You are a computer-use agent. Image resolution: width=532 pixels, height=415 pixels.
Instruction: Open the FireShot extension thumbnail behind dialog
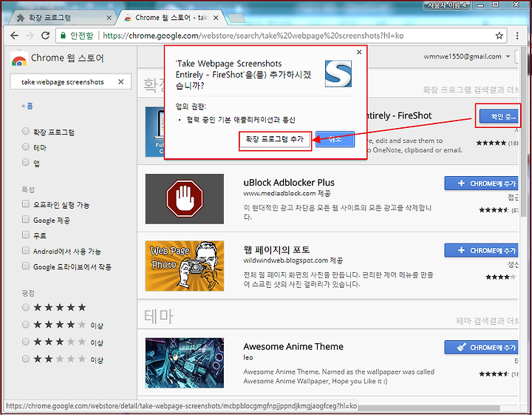tap(155, 132)
